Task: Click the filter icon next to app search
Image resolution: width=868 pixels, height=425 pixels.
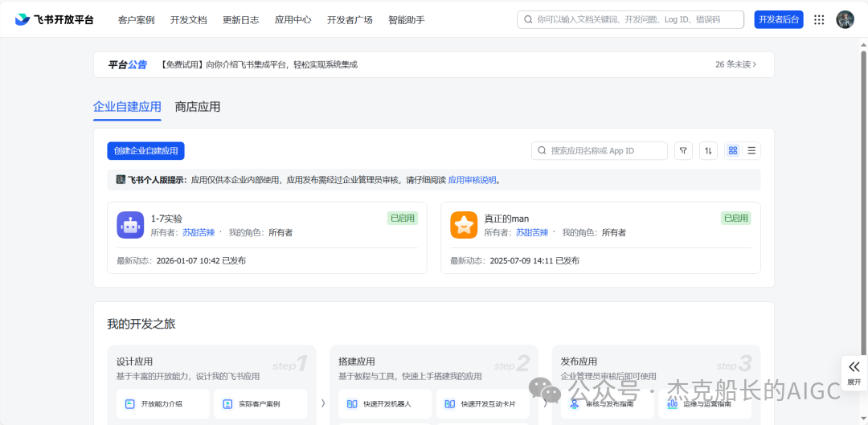Action: [683, 150]
